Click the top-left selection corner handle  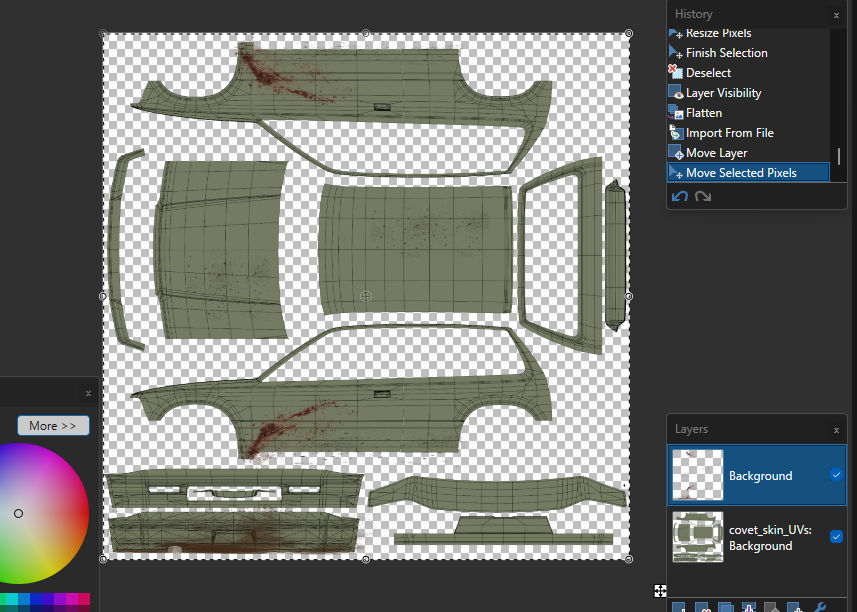103,33
